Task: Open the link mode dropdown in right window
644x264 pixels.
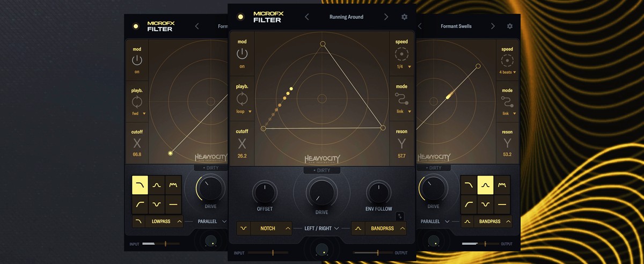Action: coord(509,113)
